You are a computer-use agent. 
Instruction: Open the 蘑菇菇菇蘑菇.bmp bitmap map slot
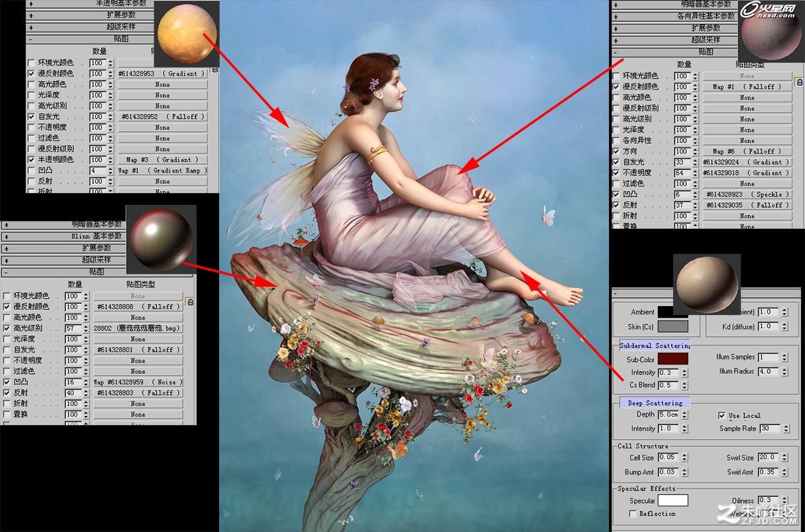(x=138, y=328)
